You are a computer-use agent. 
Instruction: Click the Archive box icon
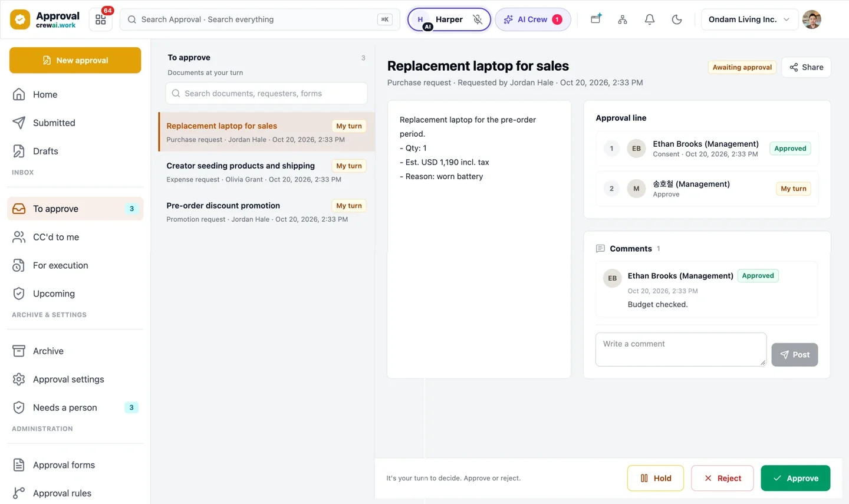click(x=19, y=351)
